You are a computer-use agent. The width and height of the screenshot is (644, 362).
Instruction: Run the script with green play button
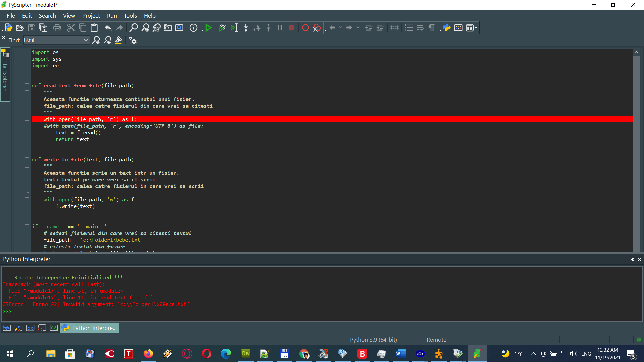tap(209, 28)
